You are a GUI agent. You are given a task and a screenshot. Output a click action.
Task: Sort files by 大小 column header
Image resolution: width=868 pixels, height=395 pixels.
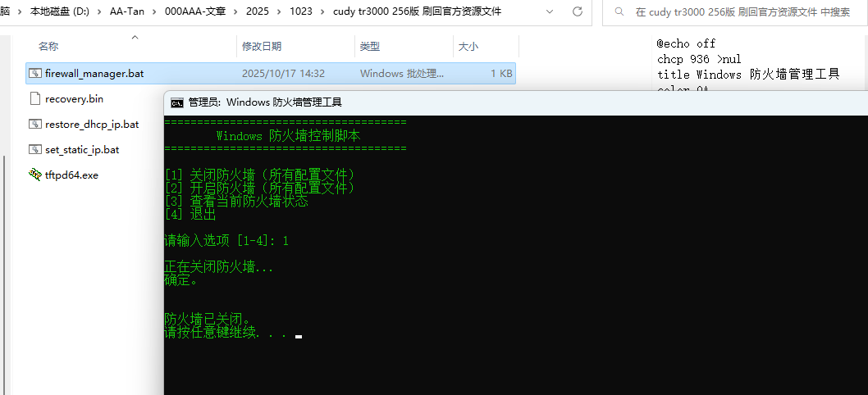(468, 47)
